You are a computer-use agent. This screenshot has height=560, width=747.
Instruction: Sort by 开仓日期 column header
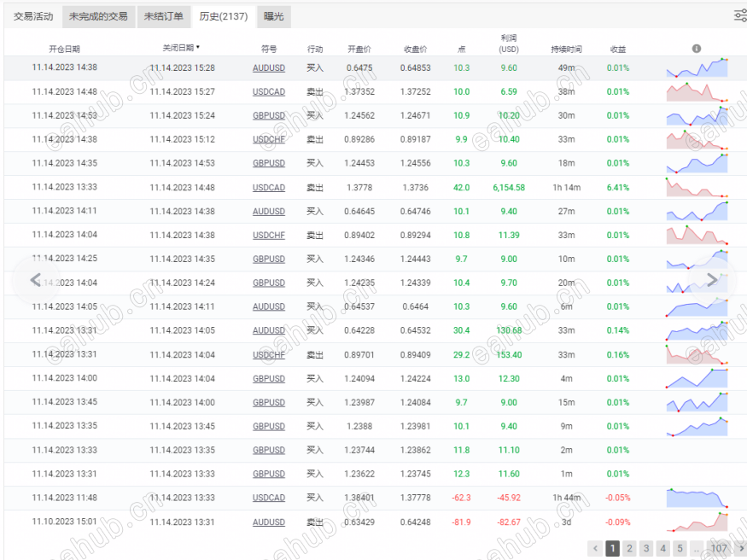(64, 49)
